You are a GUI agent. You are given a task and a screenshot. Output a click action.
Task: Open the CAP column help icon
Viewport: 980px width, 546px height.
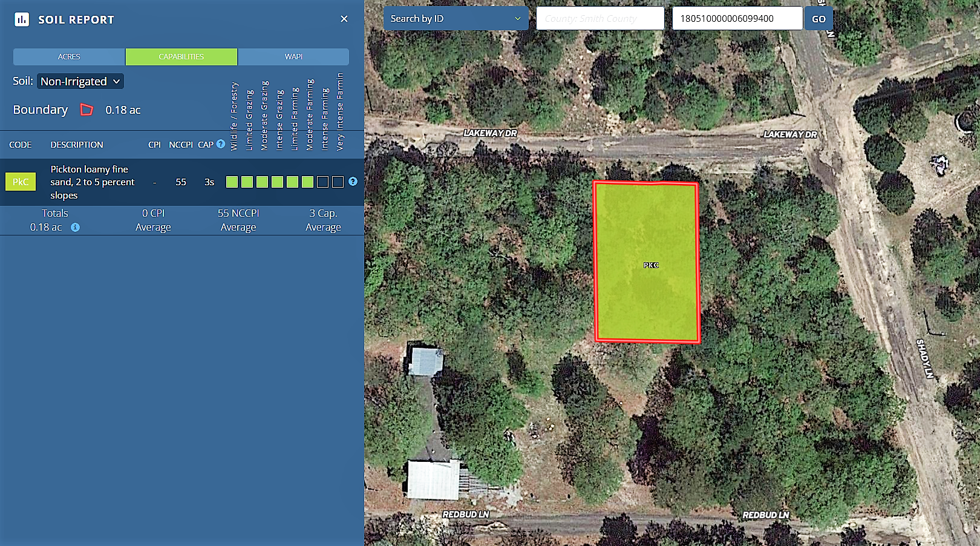pos(221,144)
